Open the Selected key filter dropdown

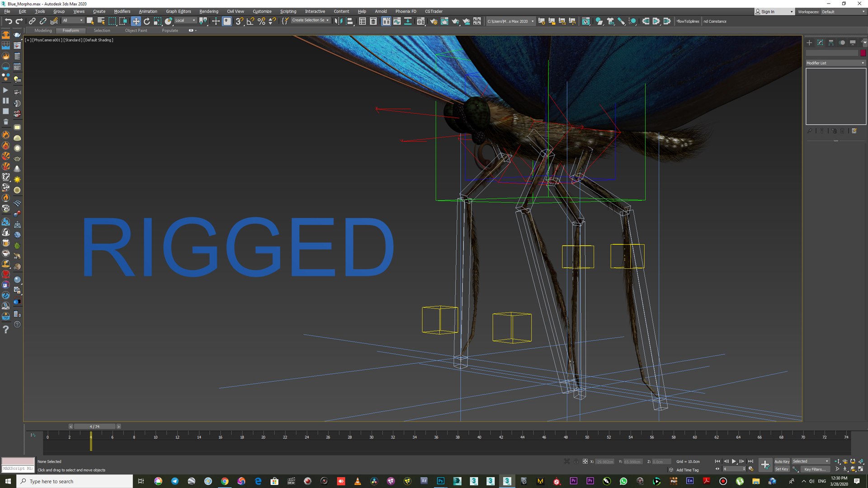click(x=811, y=461)
